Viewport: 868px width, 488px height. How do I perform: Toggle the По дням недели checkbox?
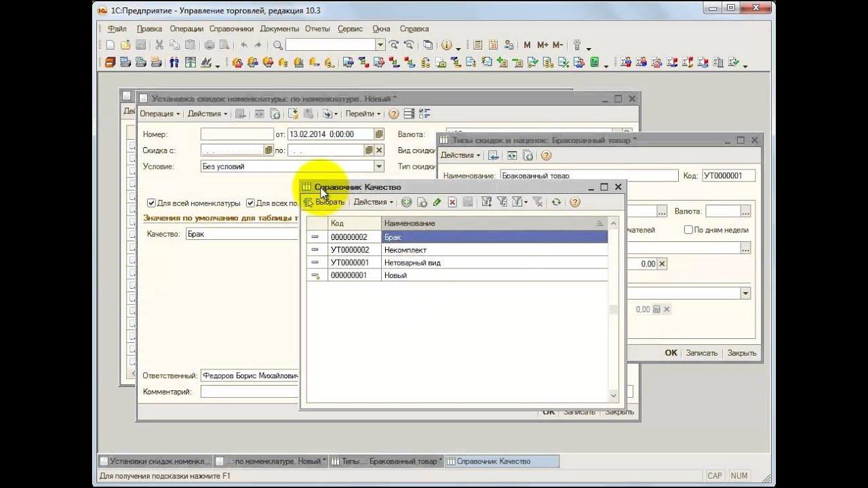pyautogui.click(x=688, y=230)
